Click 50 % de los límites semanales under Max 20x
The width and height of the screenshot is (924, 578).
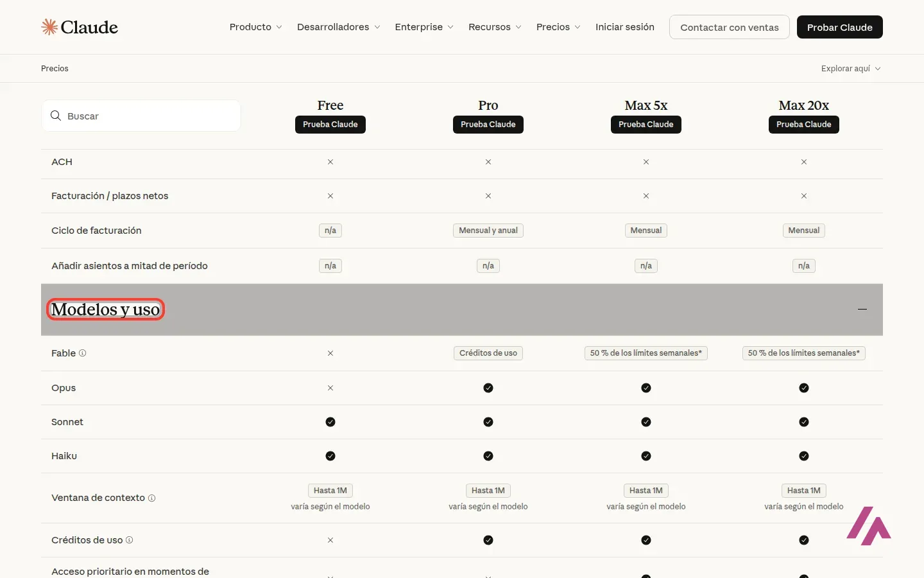tap(804, 353)
